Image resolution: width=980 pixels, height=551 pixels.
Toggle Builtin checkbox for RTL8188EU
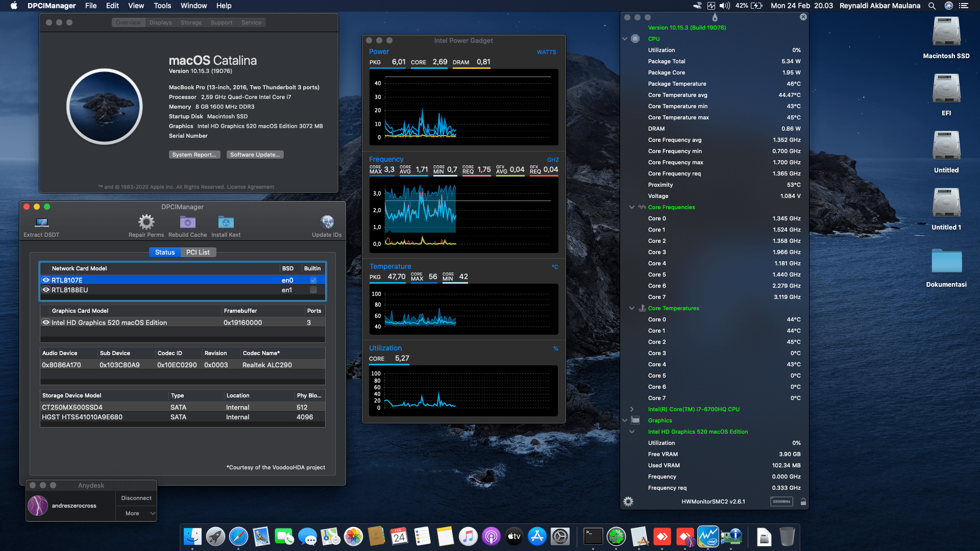tap(313, 290)
